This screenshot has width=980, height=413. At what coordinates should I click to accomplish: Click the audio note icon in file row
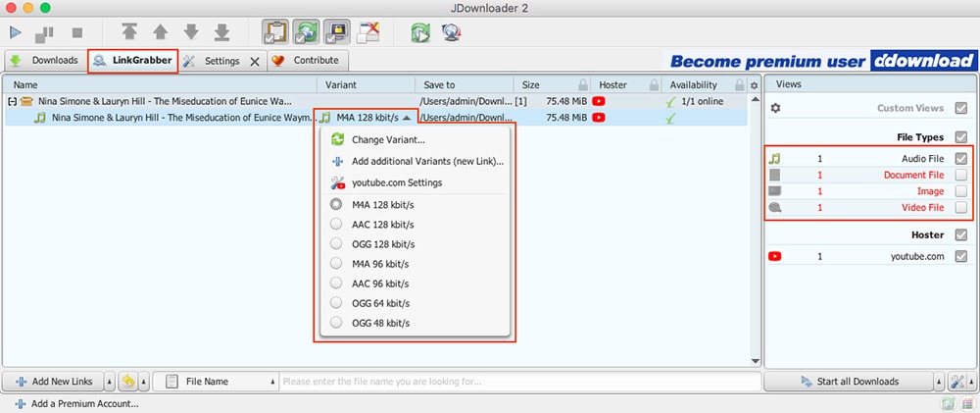[40, 118]
